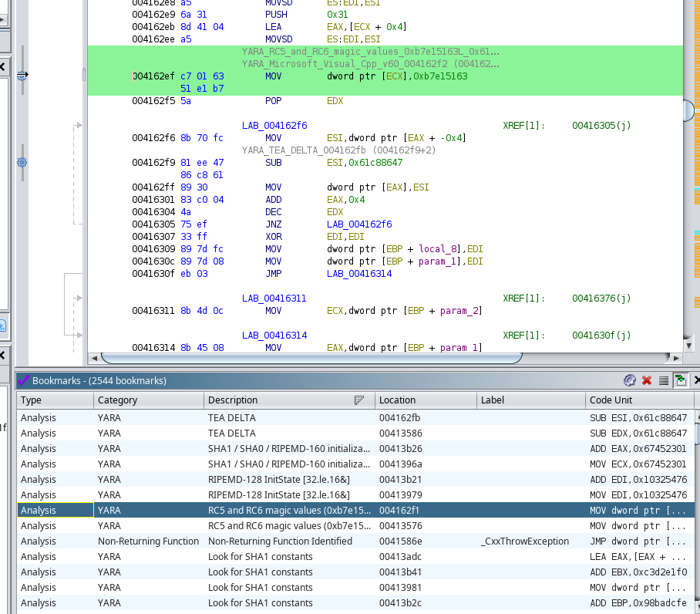Click ADD EBX,0xc3d2e1f0 code unit cell
700x614 pixels.
point(638,572)
